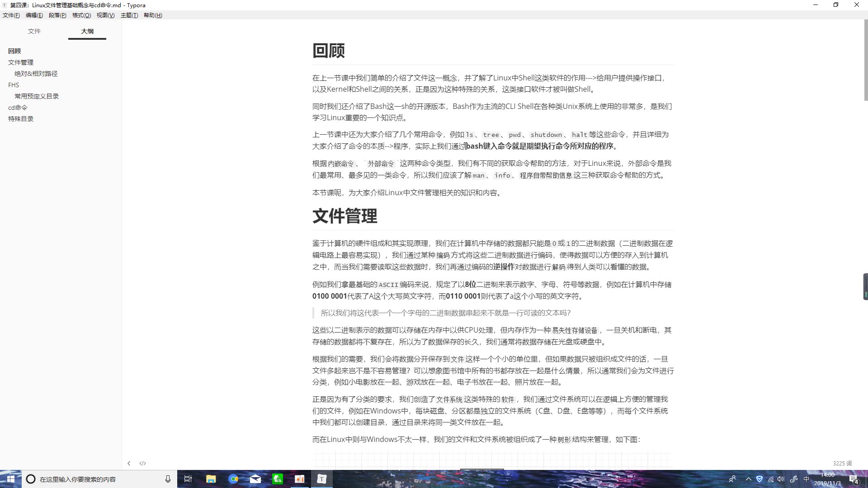Go to FHS outline entry
This screenshot has width=868, height=488.
pos(14,85)
